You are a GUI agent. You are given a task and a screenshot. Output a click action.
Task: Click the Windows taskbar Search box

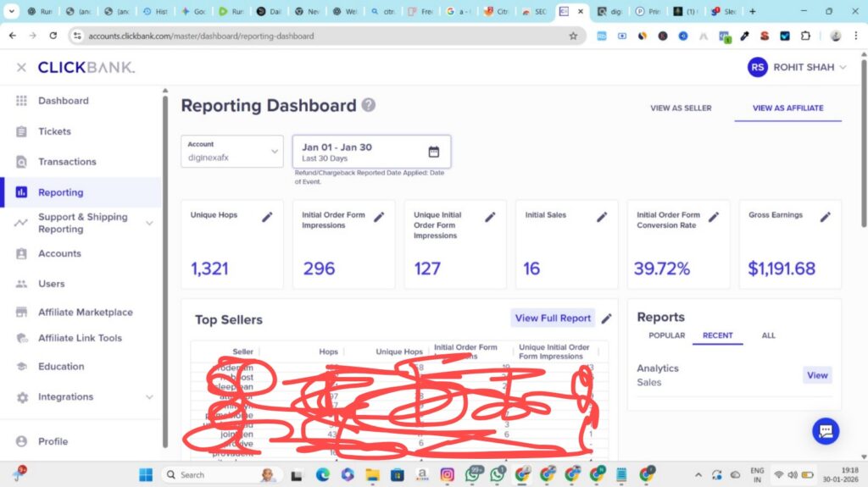point(212,474)
